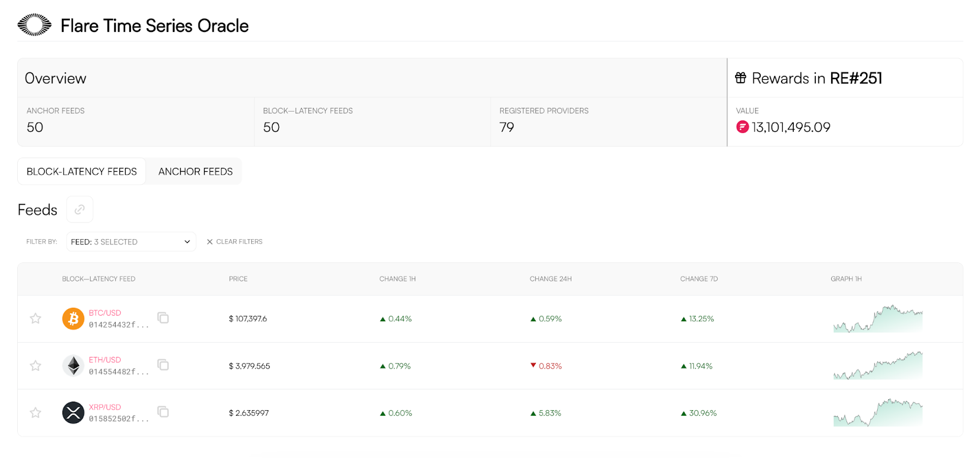This screenshot has height=458, width=980.
Task: Click the ETH/USD 1H graph
Action: coord(878,365)
